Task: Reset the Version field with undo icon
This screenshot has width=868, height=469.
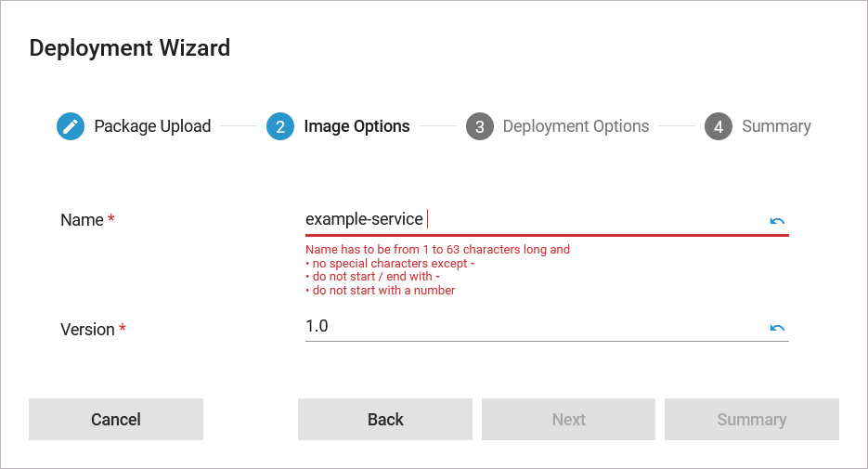Action: pyautogui.click(x=777, y=328)
